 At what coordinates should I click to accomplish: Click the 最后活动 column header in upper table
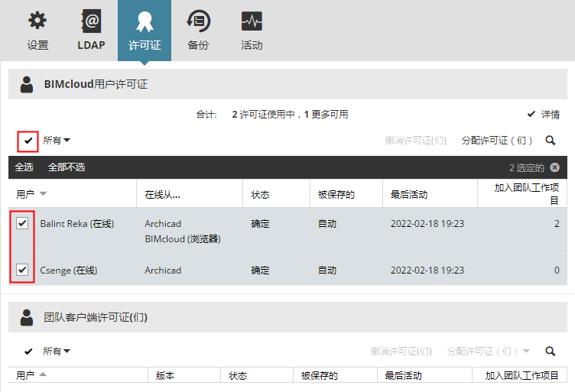click(x=409, y=195)
